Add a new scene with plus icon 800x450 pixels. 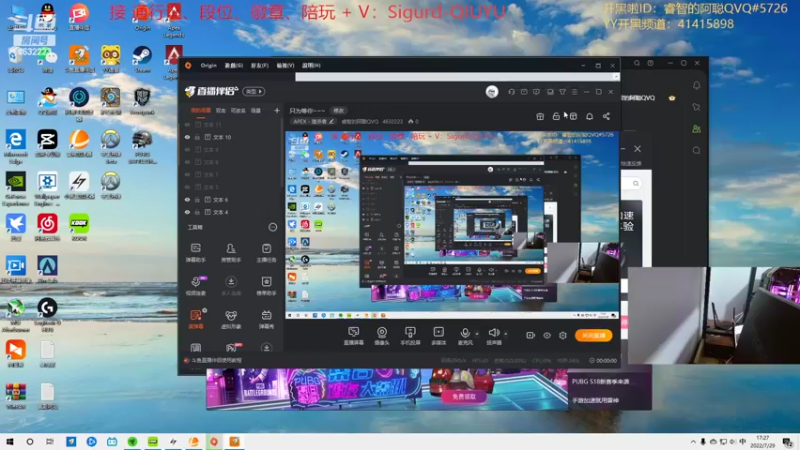tap(277, 110)
